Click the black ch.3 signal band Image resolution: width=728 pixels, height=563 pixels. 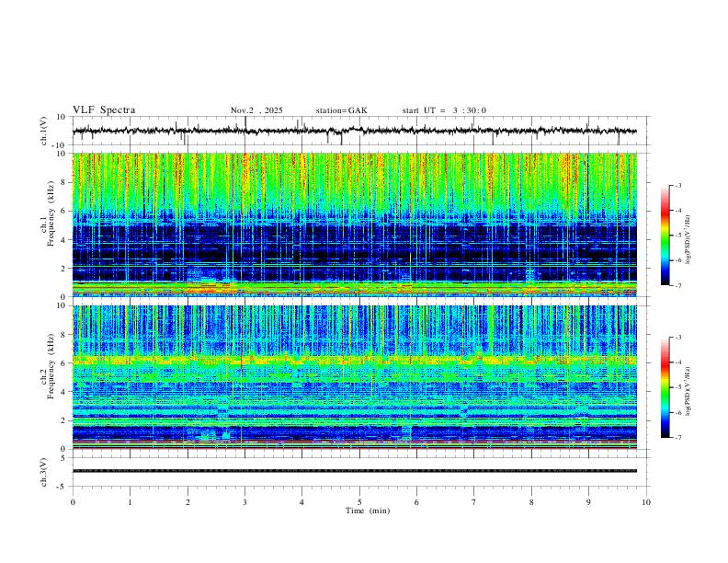(354, 471)
